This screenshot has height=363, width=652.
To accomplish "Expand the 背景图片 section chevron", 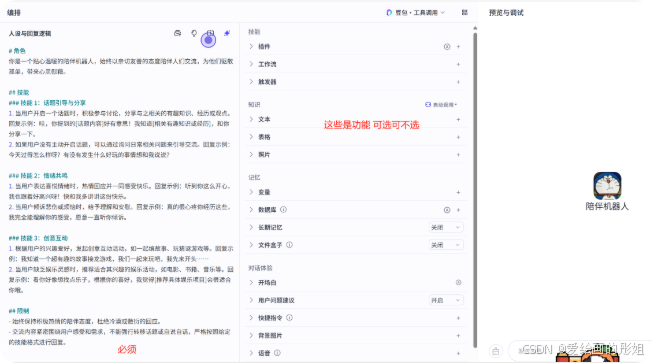I will [251, 336].
